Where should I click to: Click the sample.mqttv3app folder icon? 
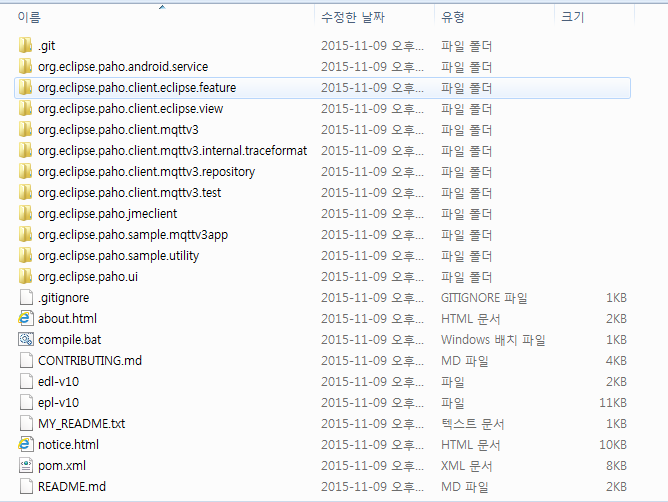[26, 234]
